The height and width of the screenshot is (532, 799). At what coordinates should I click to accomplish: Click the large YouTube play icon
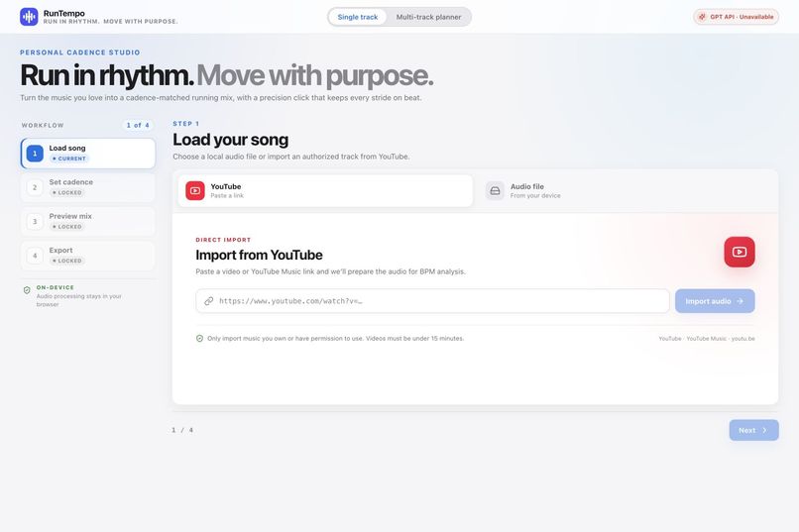pyautogui.click(x=740, y=252)
